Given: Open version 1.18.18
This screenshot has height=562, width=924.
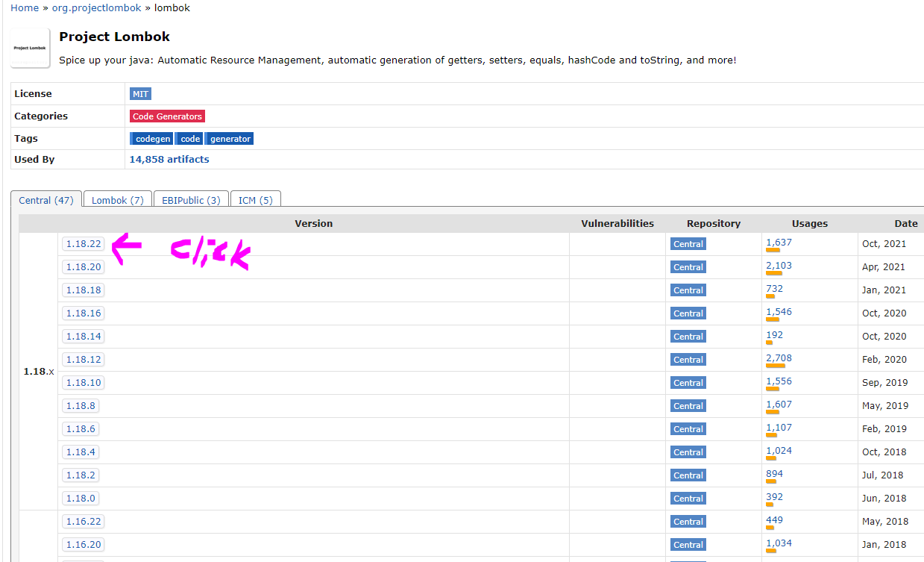Looking at the screenshot, I should 83,290.
